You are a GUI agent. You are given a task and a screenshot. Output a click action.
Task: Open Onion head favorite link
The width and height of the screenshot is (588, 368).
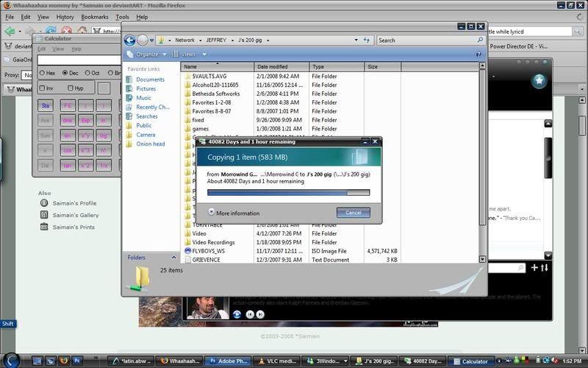tap(151, 144)
